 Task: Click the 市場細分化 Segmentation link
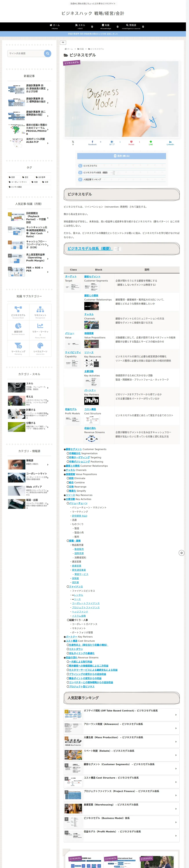(x=75, y=453)
